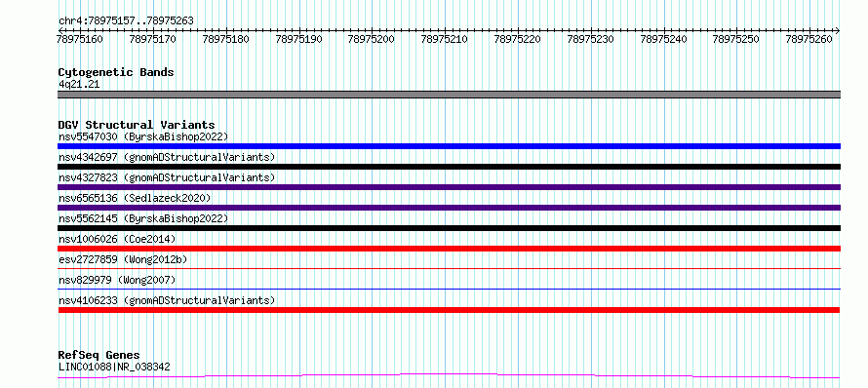Click ruler position 78975220
Image resolution: width=868 pixels, height=388 pixels.
(518, 39)
